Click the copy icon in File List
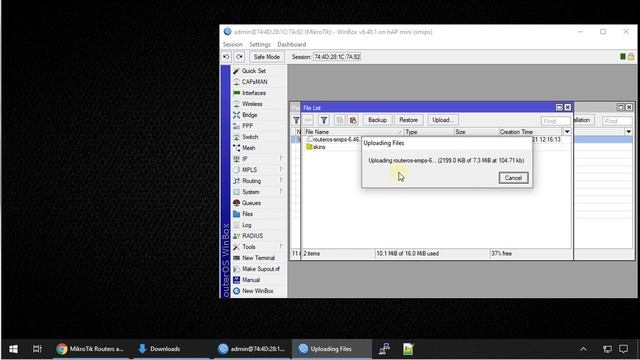 coord(339,120)
